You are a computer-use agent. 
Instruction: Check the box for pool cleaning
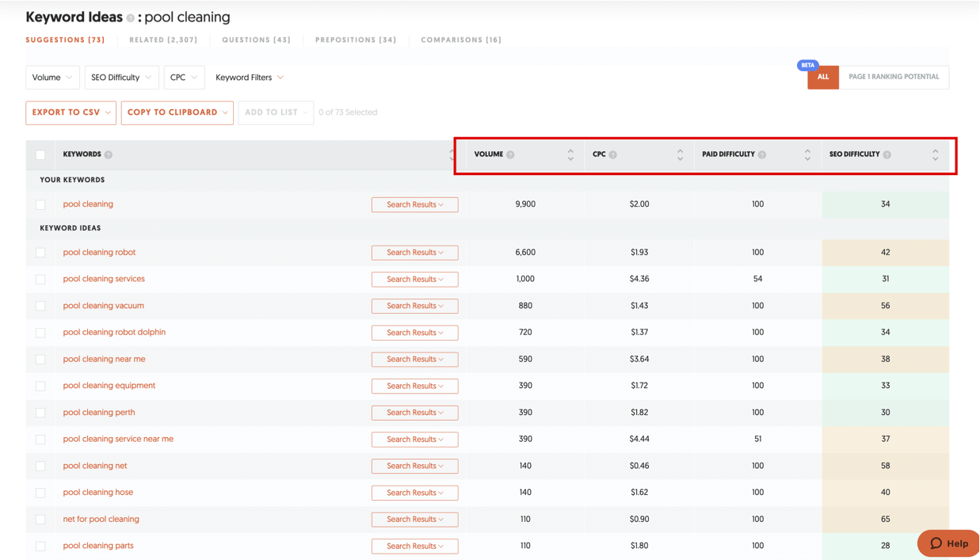tap(40, 204)
